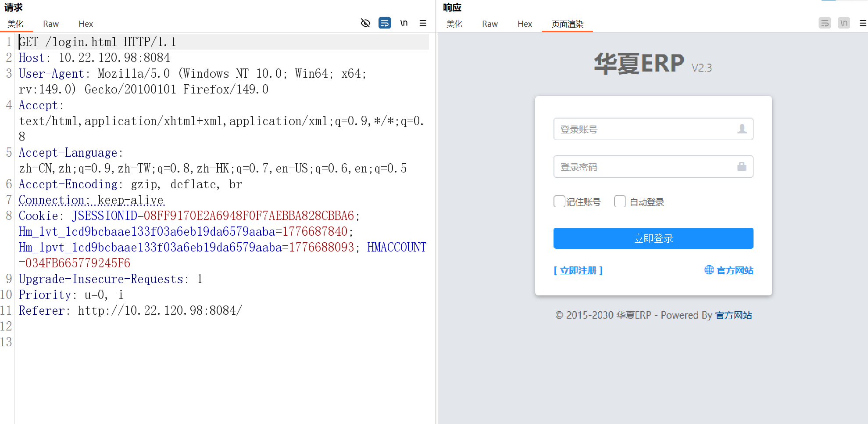The image size is (868, 424).
Task: Open 官方网站 link in footer
Action: pyautogui.click(x=733, y=315)
